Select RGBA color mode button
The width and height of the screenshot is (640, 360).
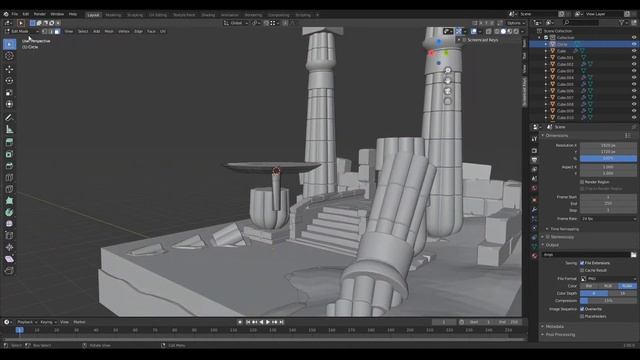point(627,286)
